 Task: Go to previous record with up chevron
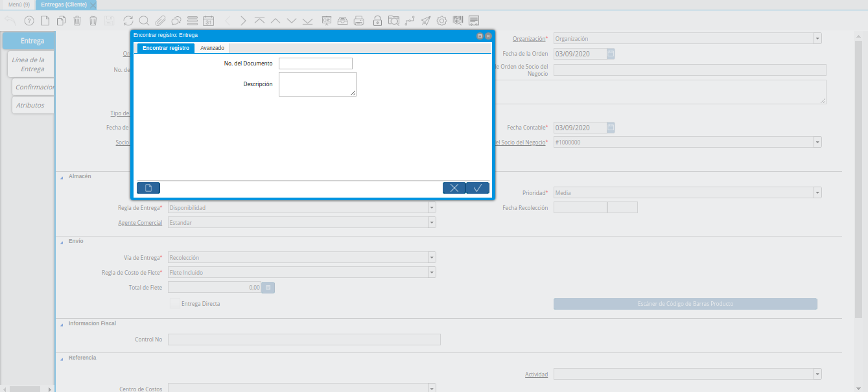click(x=276, y=21)
